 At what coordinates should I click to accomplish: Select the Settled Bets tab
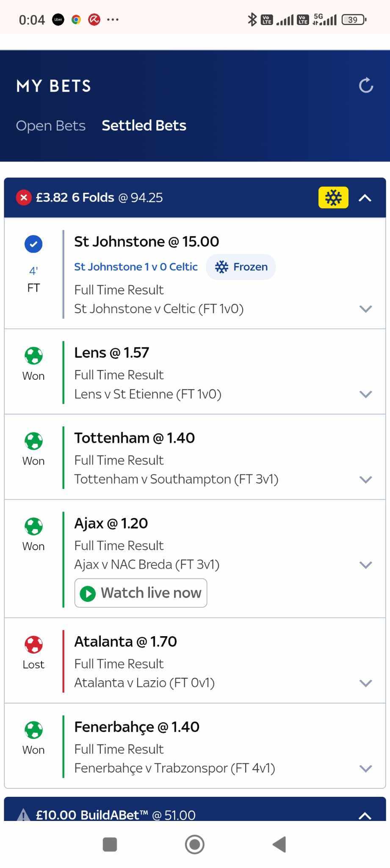pos(144,126)
